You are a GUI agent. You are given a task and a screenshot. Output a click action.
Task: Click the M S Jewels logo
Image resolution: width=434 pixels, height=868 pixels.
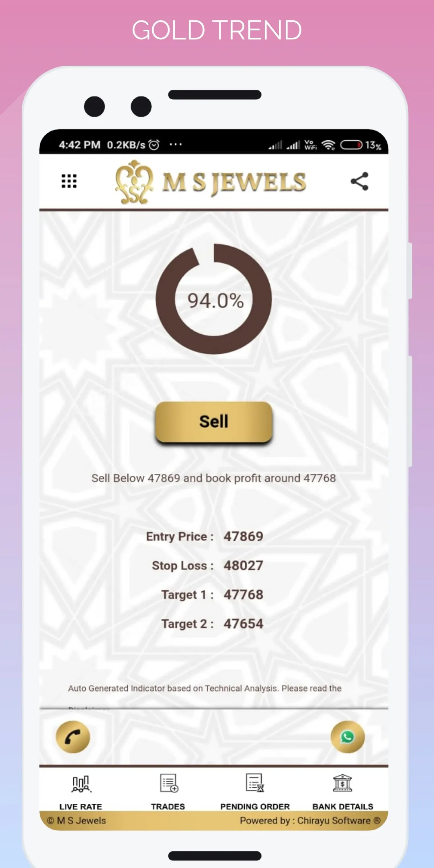[210, 182]
